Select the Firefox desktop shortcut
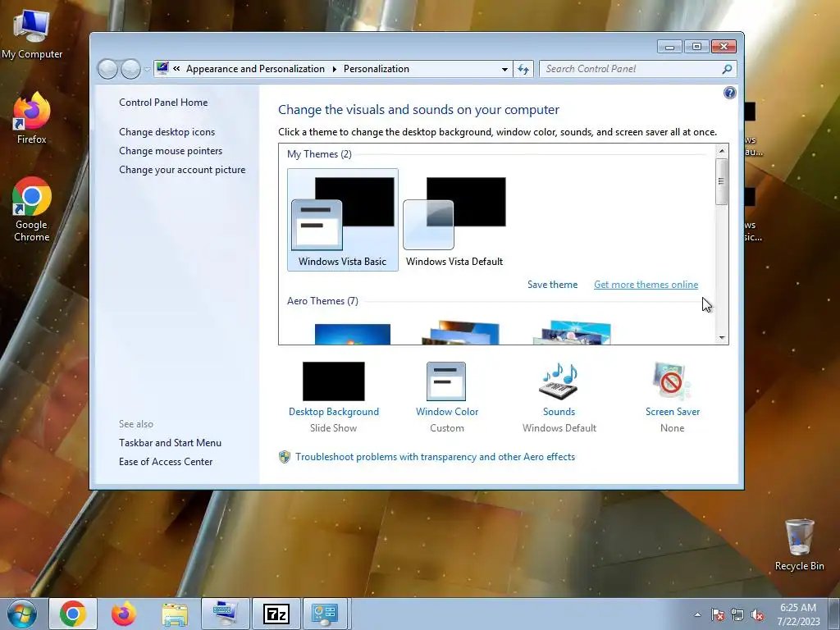The image size is (840, 630). (31, 119)
